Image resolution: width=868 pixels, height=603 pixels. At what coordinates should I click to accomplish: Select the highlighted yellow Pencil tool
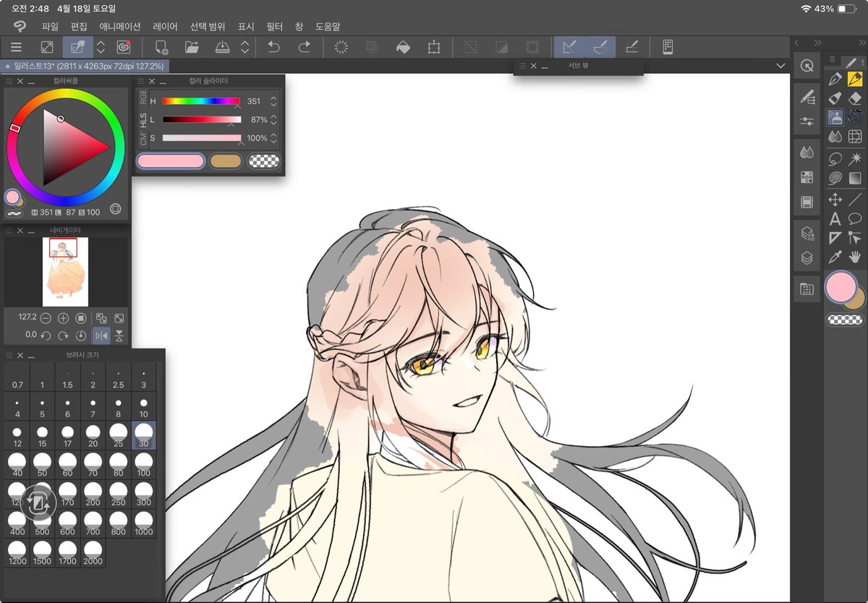[x=855, y=79]
